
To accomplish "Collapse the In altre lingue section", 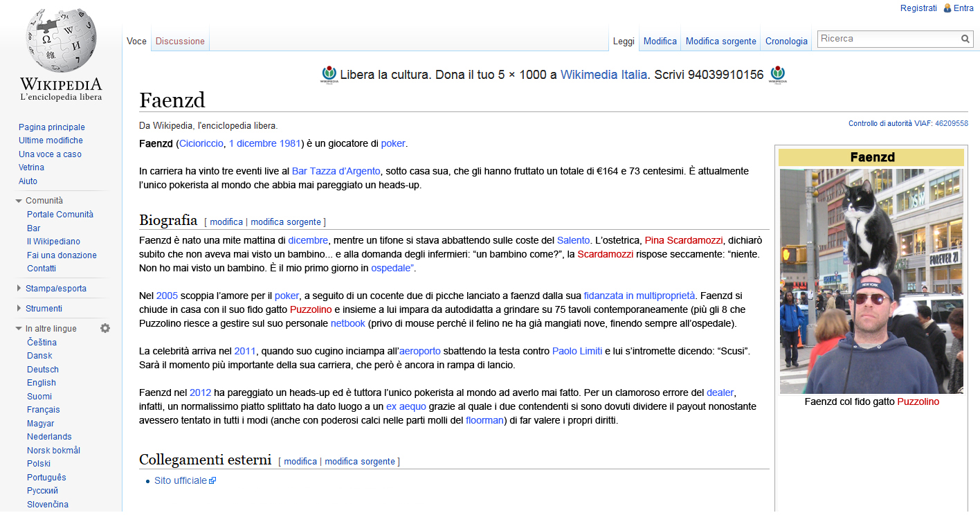I will tap(19, 329).
